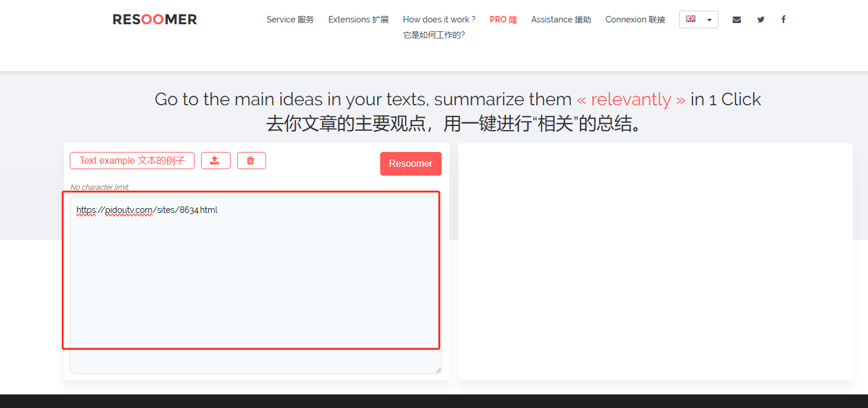The height and width of the screenshot is (408, 868).
Task: Open the Service menu item
Action: point(290,20)
